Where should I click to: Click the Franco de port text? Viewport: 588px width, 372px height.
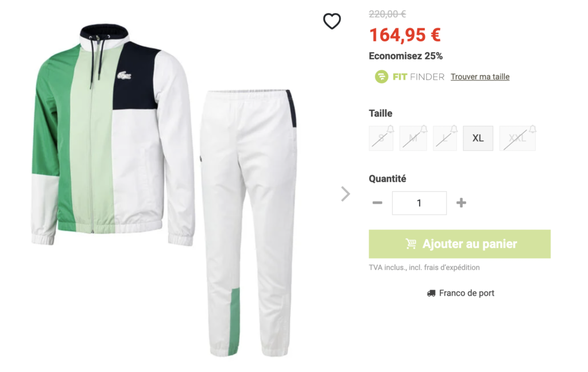coord(466,293)
